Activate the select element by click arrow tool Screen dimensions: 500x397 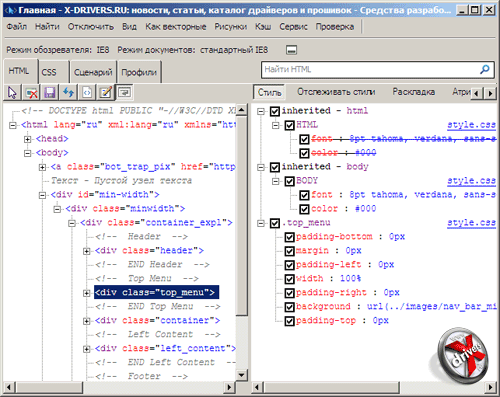click(12, 92)
